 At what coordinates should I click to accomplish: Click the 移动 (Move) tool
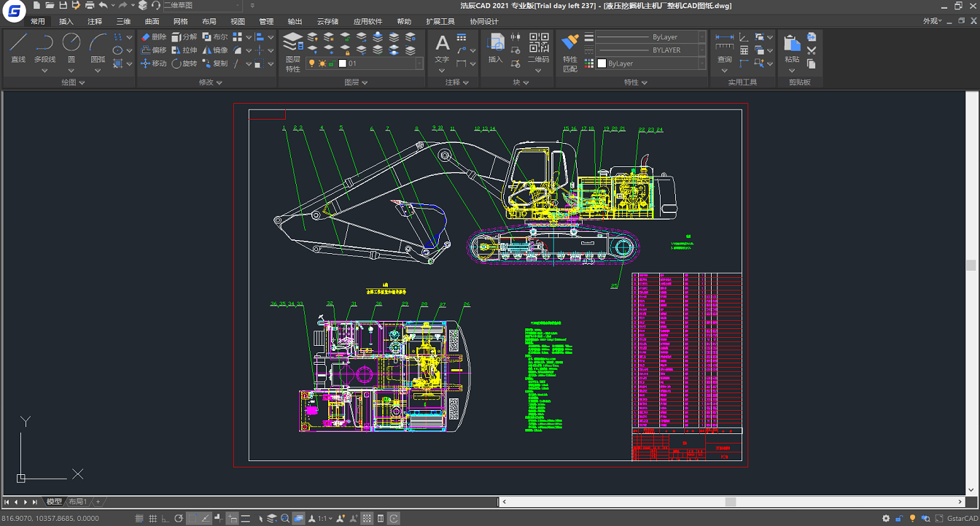click(x=154, y=63)
